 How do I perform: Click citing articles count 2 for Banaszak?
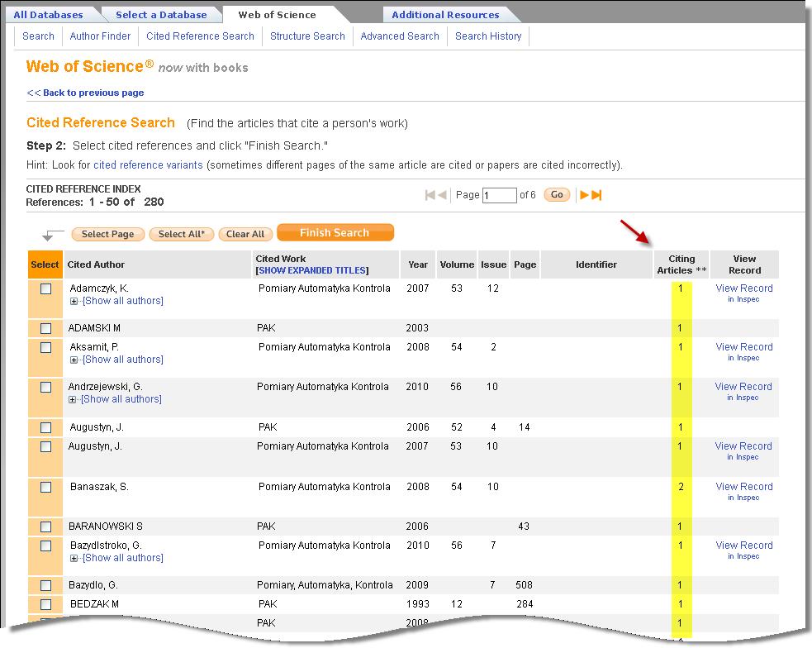point(681,487)
